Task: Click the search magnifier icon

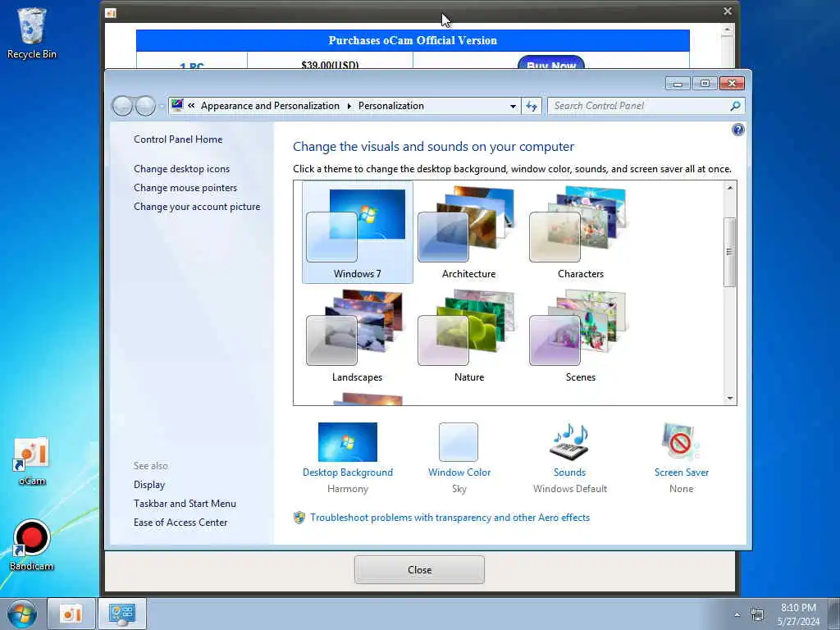Action: [736, 106]
